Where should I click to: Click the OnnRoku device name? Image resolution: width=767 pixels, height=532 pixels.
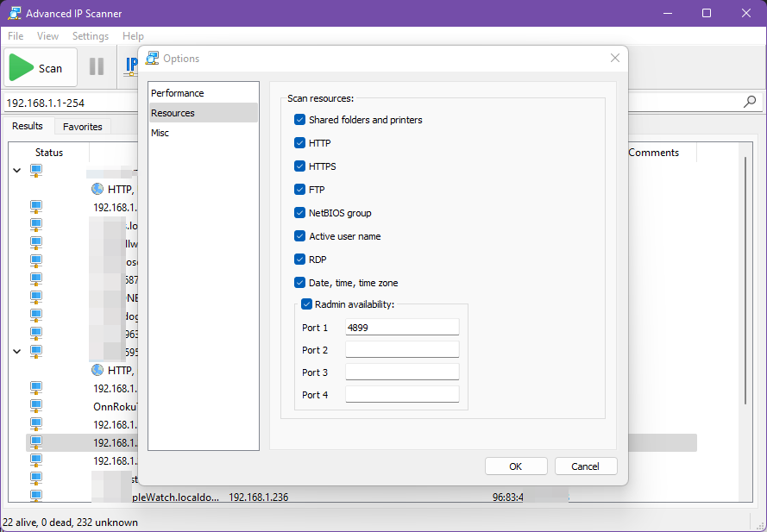point(116,407)
